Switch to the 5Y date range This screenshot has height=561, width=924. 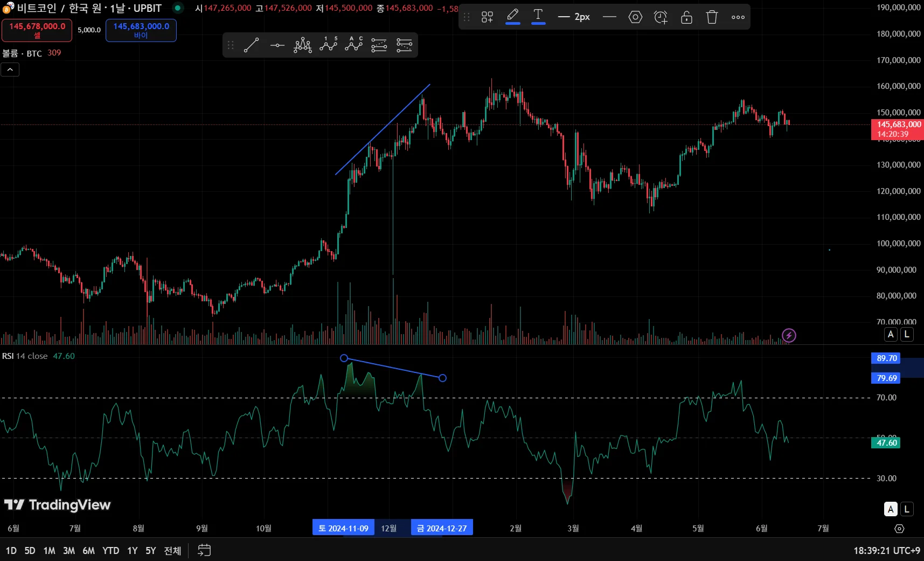[151, 551]
